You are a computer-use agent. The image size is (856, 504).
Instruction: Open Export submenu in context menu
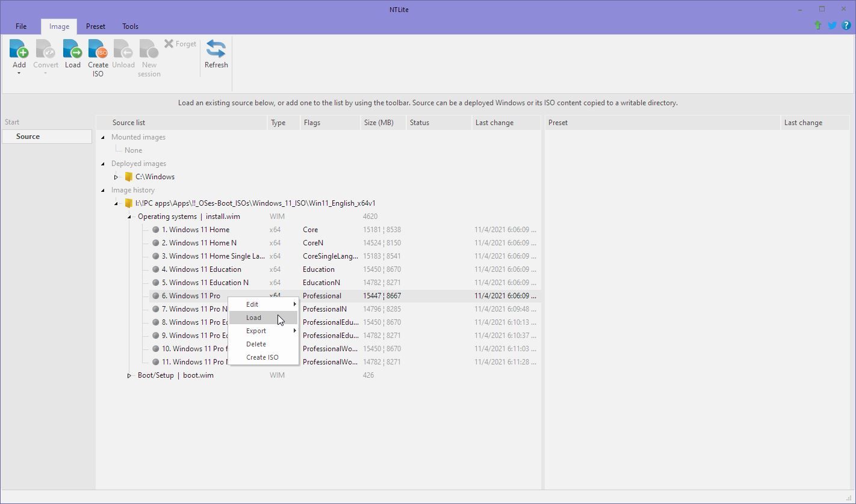(263, 331)
